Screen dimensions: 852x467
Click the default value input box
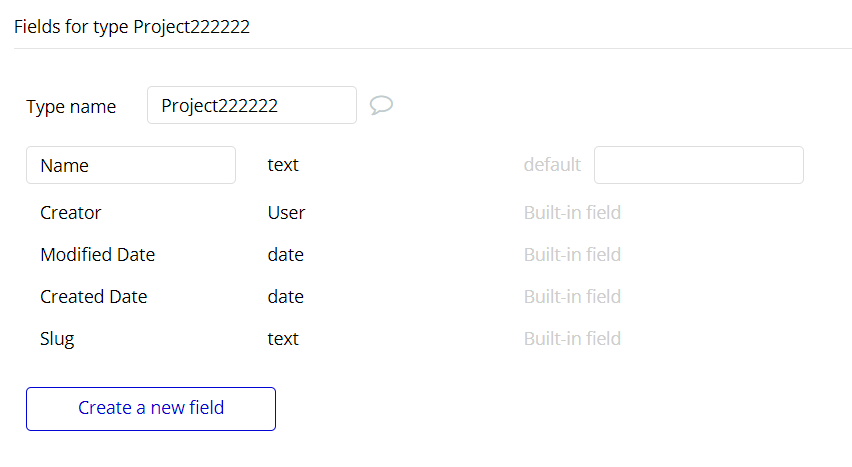pyautogui.click(x=699, y=165)
